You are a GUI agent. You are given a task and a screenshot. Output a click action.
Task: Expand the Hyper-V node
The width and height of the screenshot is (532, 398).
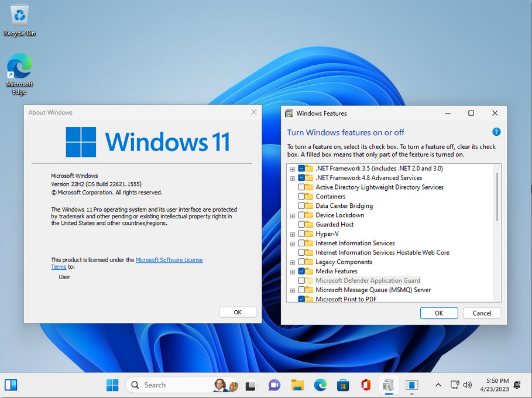293,235
